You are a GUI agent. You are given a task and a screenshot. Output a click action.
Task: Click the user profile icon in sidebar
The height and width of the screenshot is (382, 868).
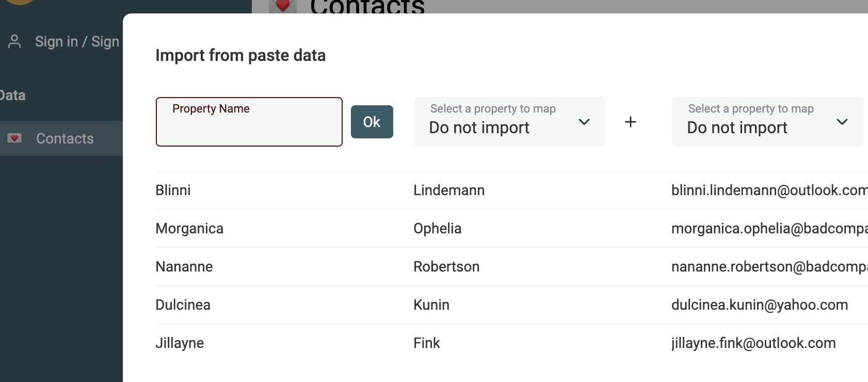(14, 41)
